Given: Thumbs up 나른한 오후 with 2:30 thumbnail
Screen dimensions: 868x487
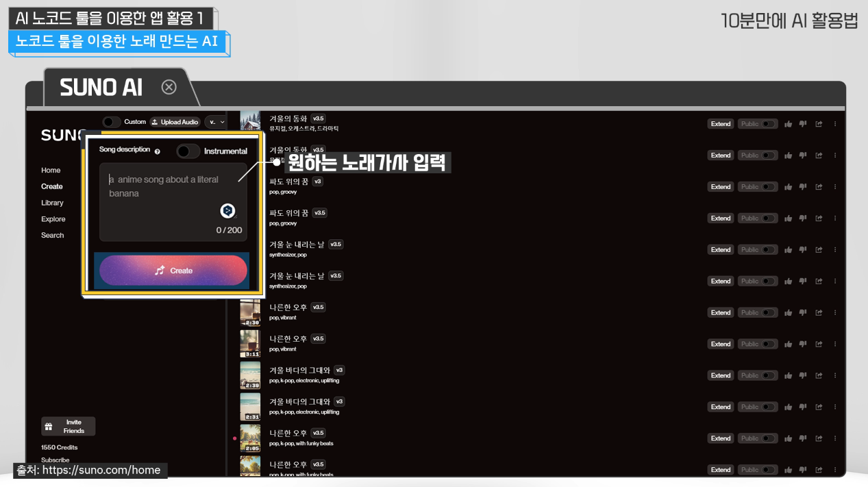Looking at the screenshot, I should tap(789, 313).
